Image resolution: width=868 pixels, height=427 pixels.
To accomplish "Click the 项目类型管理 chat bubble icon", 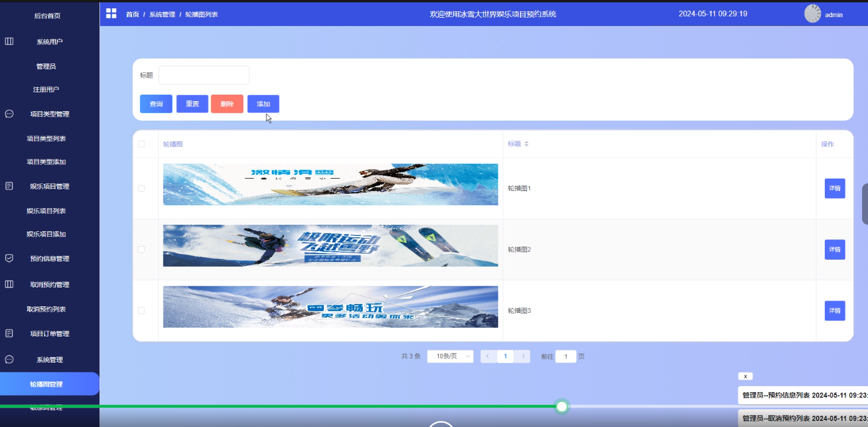I will [9, 114].
